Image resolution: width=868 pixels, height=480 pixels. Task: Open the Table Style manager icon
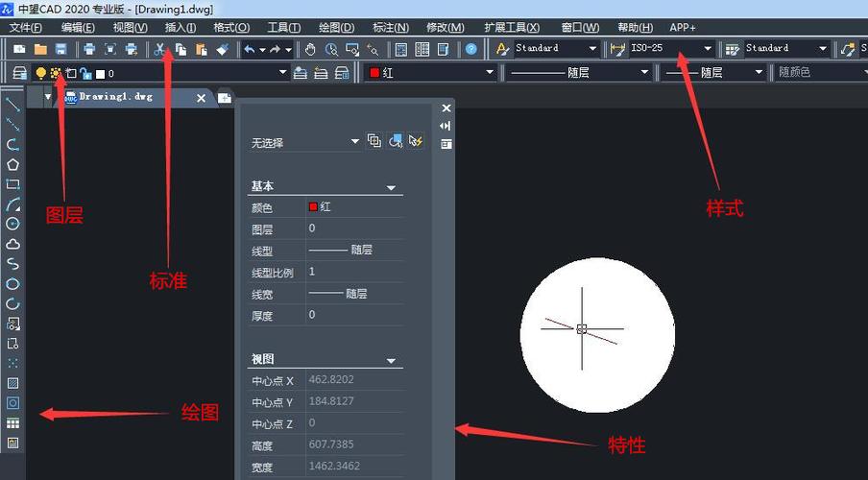tap(733, 49)
